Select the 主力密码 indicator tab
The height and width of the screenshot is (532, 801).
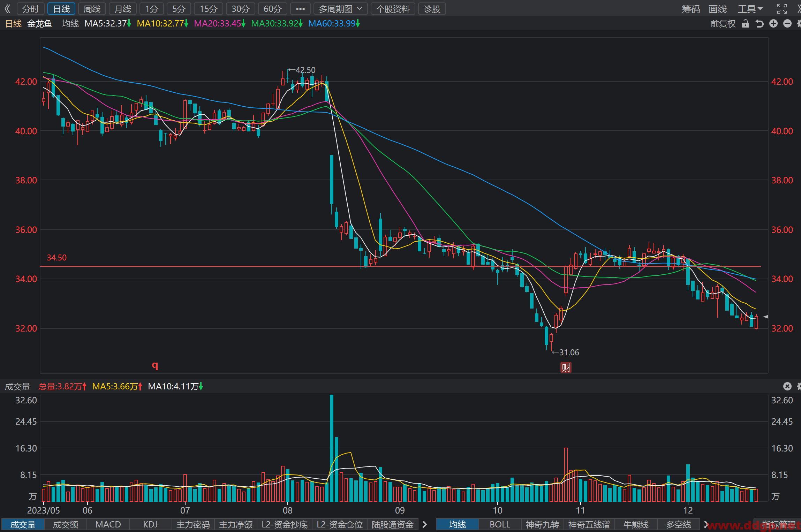193,524
